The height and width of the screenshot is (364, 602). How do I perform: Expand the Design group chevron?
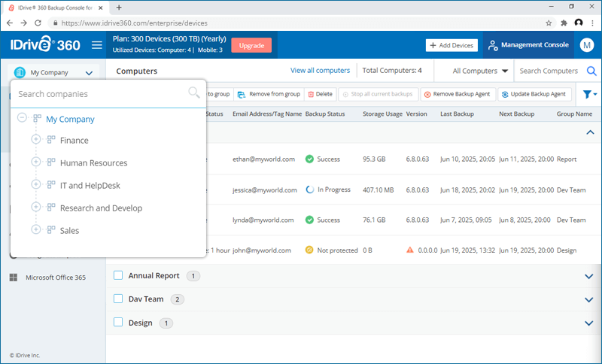tap(589, 323)
